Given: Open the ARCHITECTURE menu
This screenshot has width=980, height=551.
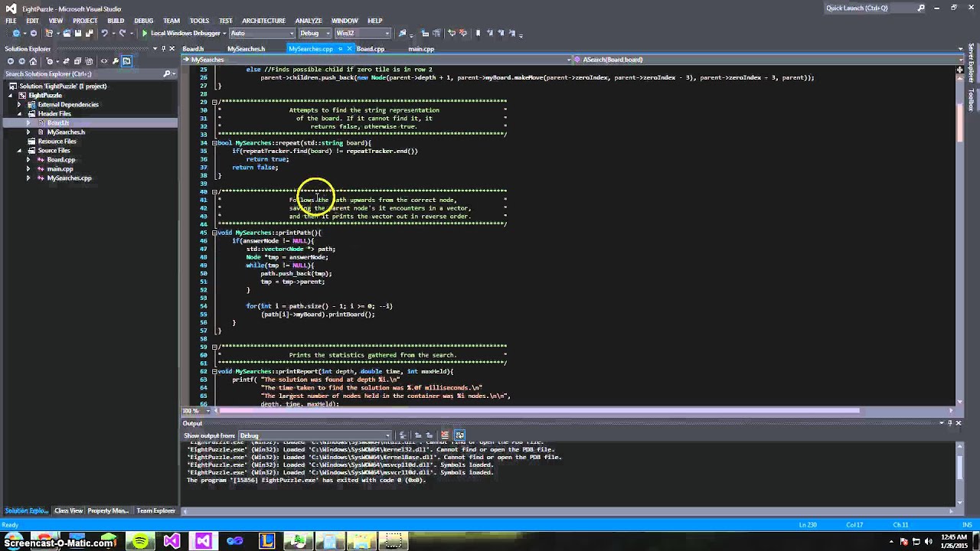Looking at the screenshot, I should pos(263,21).
